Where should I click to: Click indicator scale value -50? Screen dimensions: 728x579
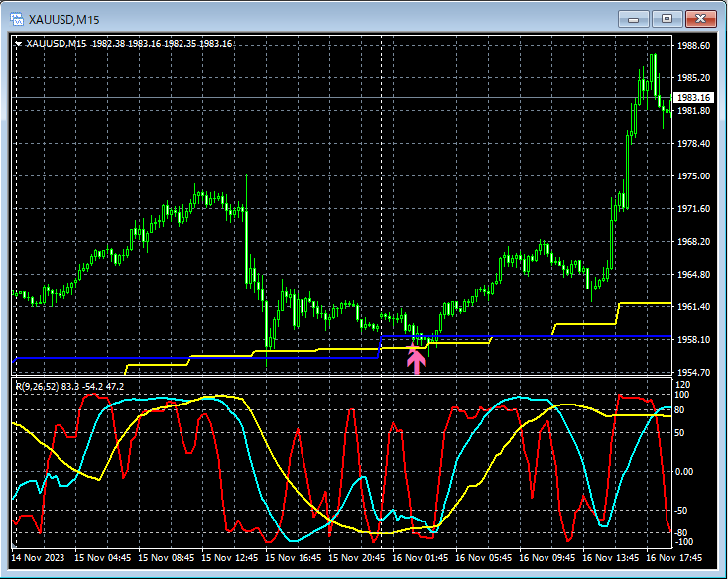(x=681, y=511)
